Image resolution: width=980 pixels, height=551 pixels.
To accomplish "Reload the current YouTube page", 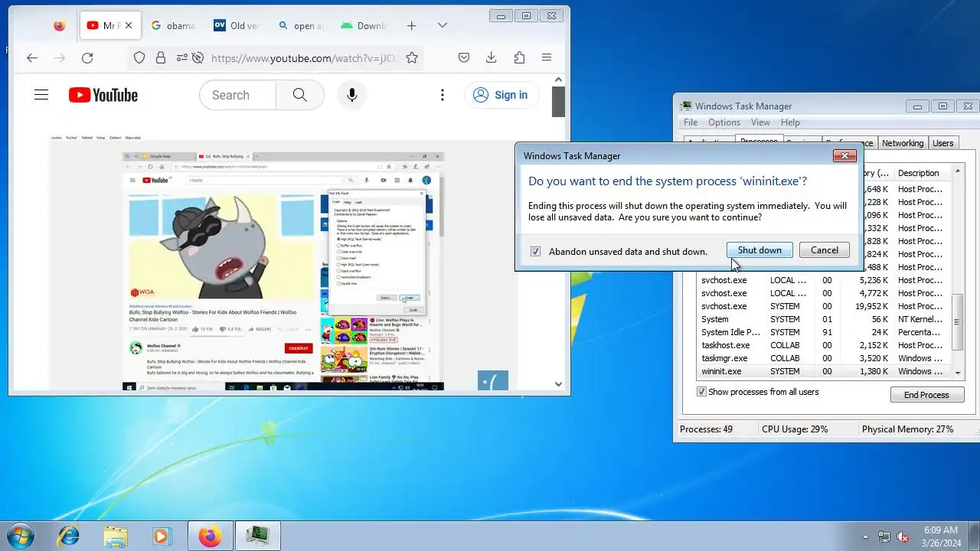I will tap(87, 57).
